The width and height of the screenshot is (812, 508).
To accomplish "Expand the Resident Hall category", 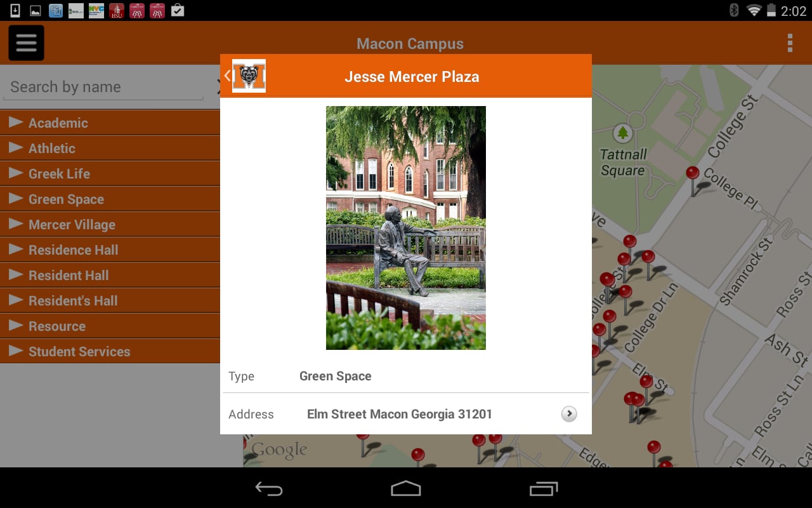I will pos(110,275).
